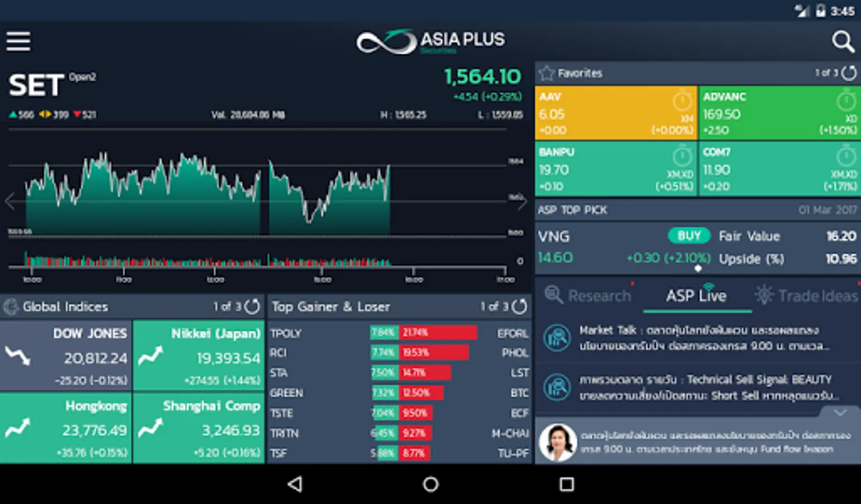Open the COM7 favorite tile
This screenshot has width=861, height=504.
coord(780,169)
